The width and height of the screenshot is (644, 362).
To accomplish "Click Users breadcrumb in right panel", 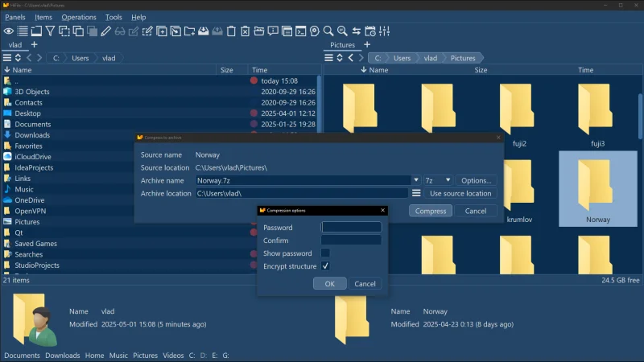I will click(402, 58).
